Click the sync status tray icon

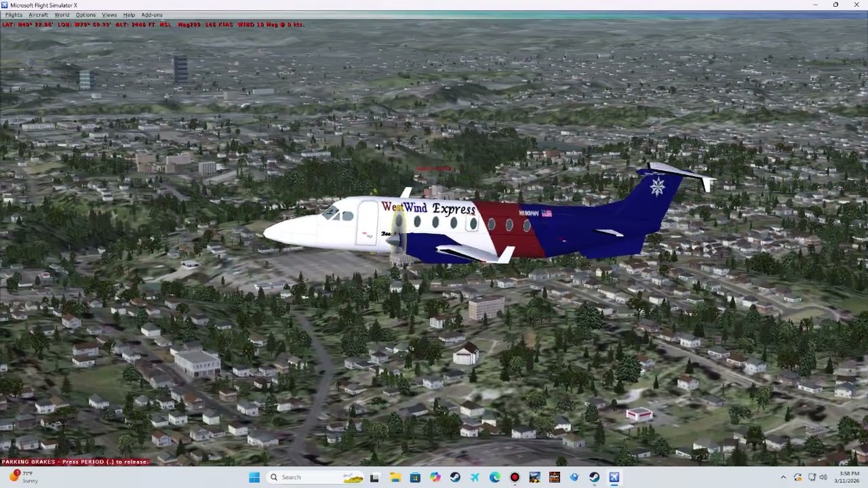coord(797,477)
